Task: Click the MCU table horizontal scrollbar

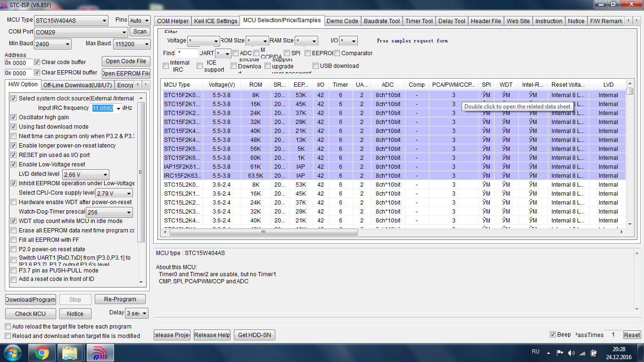Action: click(264, 232)
